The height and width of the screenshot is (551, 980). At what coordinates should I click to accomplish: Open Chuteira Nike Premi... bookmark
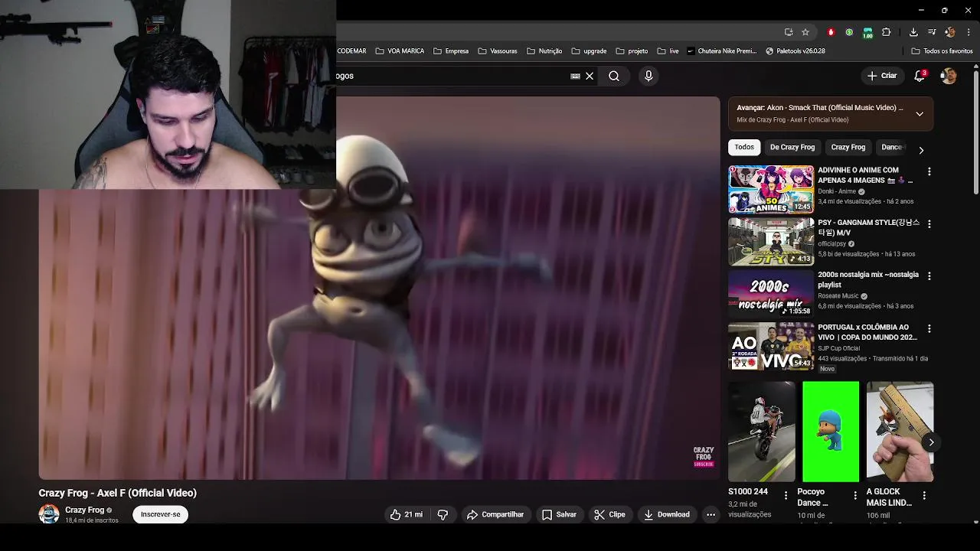pos(721,51)
